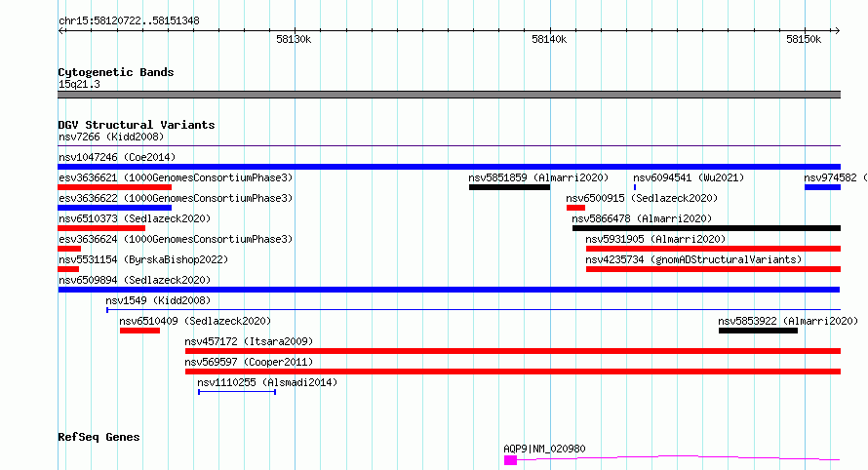
Task: Click the nsv457172 (Itsara2009) red bar
Action: (x=513, y=351)
